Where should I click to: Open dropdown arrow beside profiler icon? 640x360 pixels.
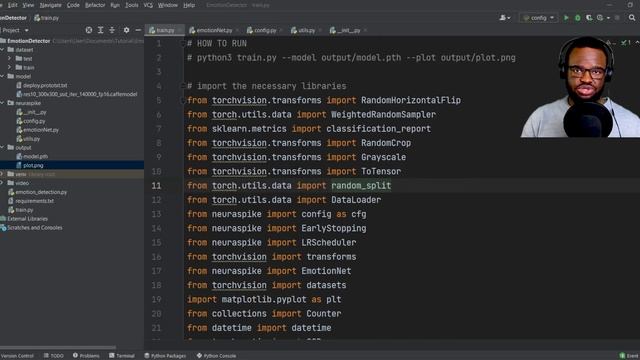(608, 18)
